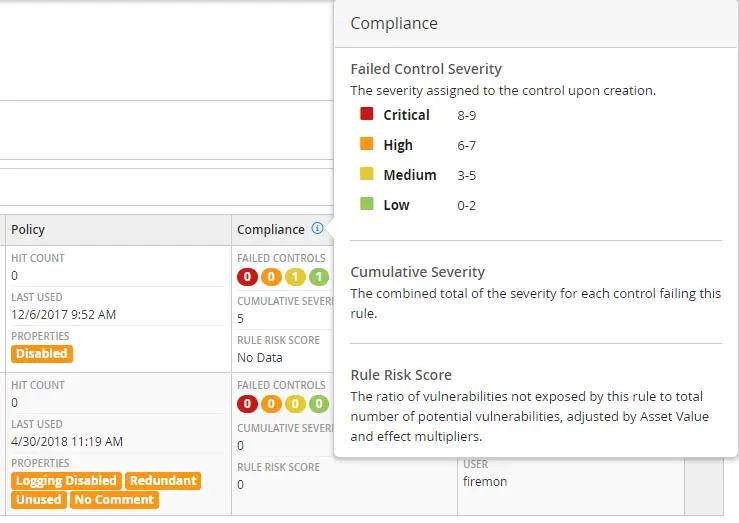This screenshot has height=523, width=739.
Task: Click the Unused property tag
Action: click(x=39, y=500)
